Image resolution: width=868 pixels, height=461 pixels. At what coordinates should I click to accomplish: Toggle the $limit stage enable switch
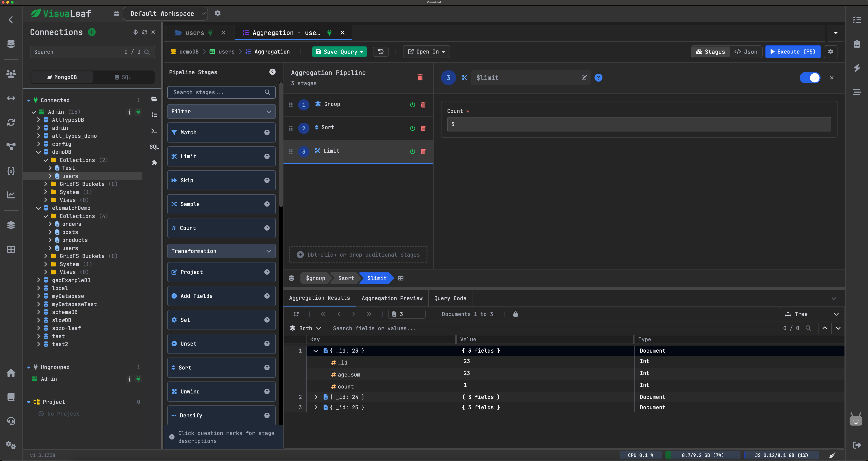pos(810,78)
